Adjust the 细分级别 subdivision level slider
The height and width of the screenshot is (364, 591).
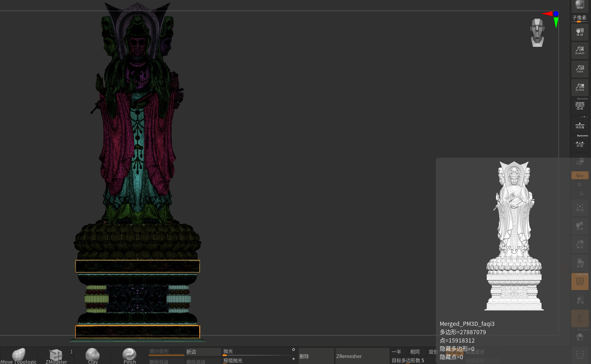coord(166,352)
